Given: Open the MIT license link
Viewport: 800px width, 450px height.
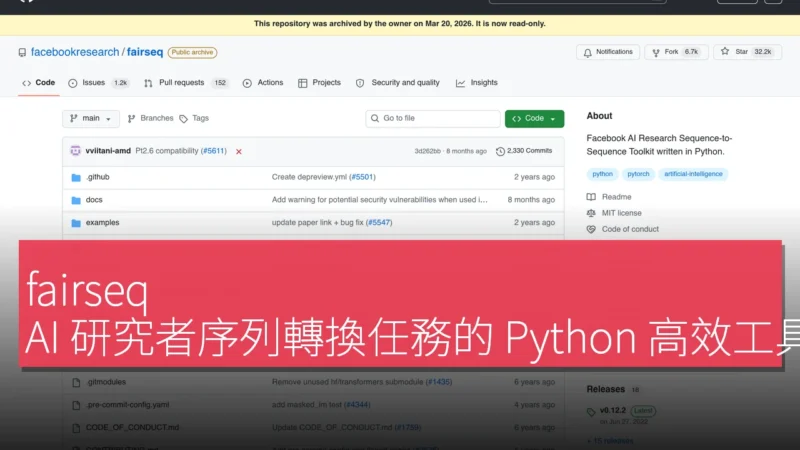Looking at the screenshot, I should (621, 213).
